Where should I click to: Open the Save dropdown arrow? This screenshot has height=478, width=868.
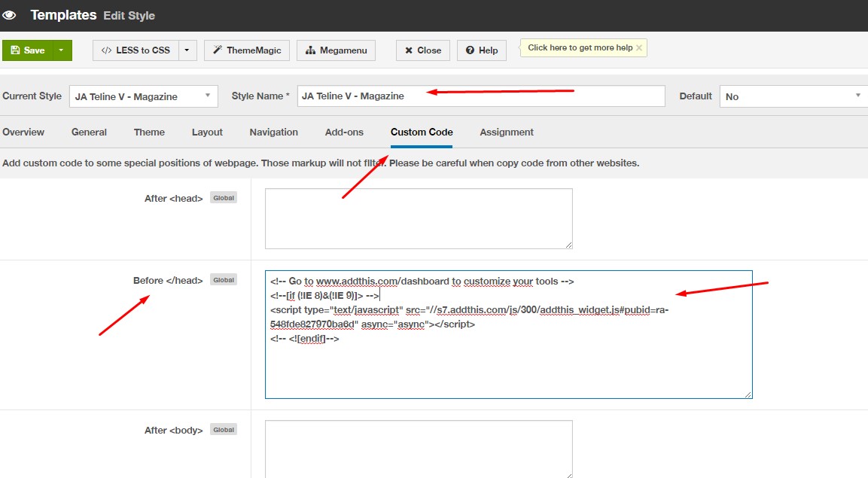coord(61,50)
